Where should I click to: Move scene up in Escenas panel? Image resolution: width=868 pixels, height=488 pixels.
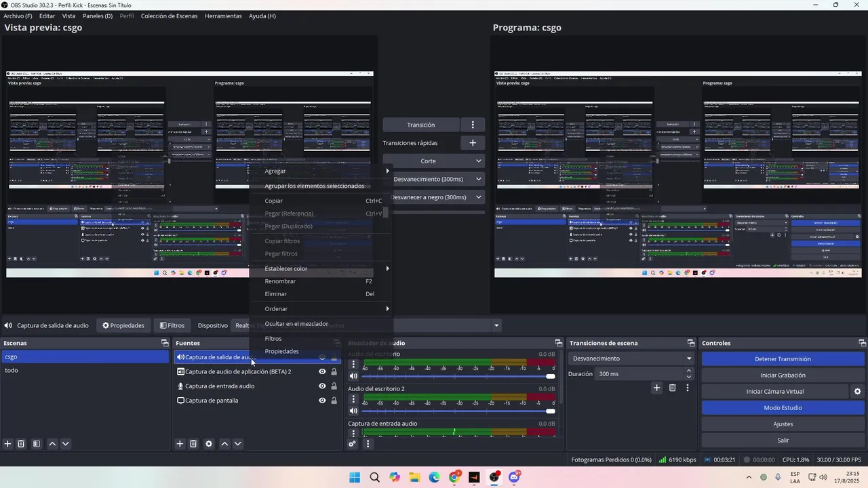pos(52,444)
